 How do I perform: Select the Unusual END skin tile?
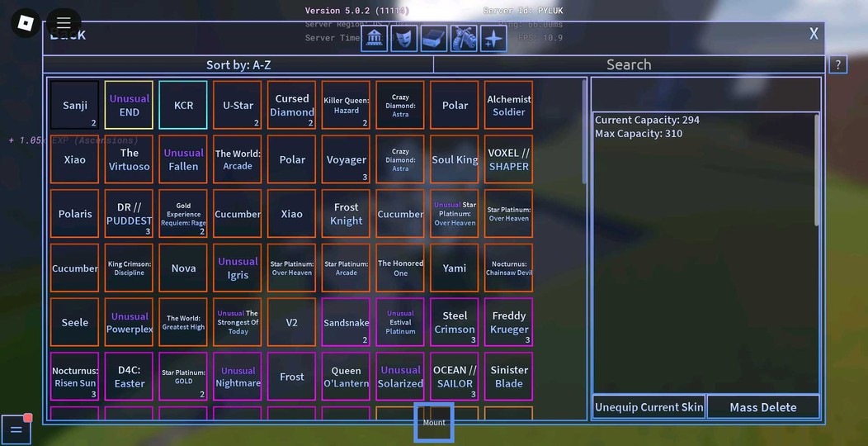click(129, 105)
